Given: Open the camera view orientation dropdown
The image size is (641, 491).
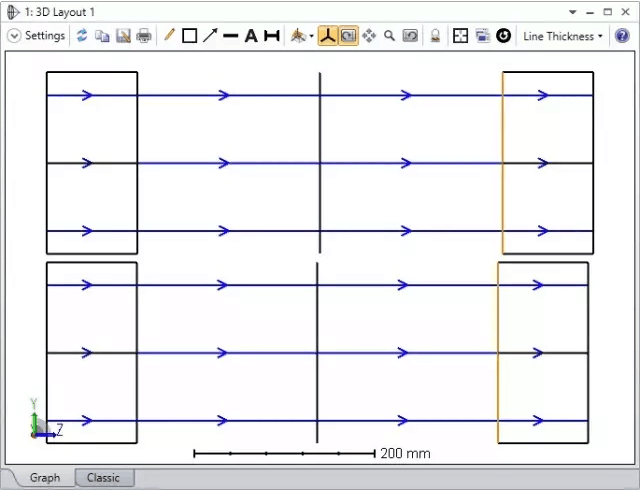Looking at the screenshot, I should coord(302,36).
